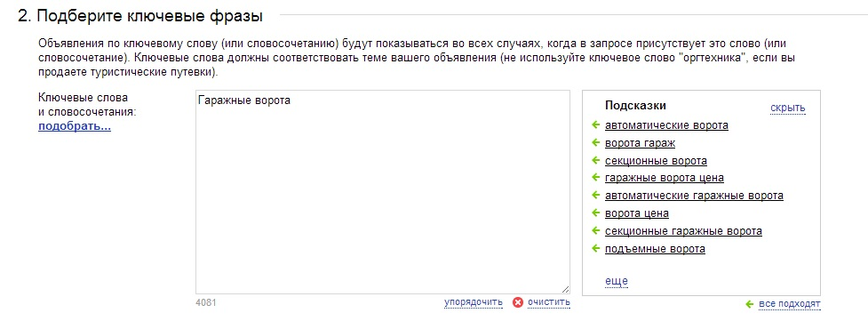Click the 'очистить' link
This screenshot has height=321, width=868.
(548, 302)
